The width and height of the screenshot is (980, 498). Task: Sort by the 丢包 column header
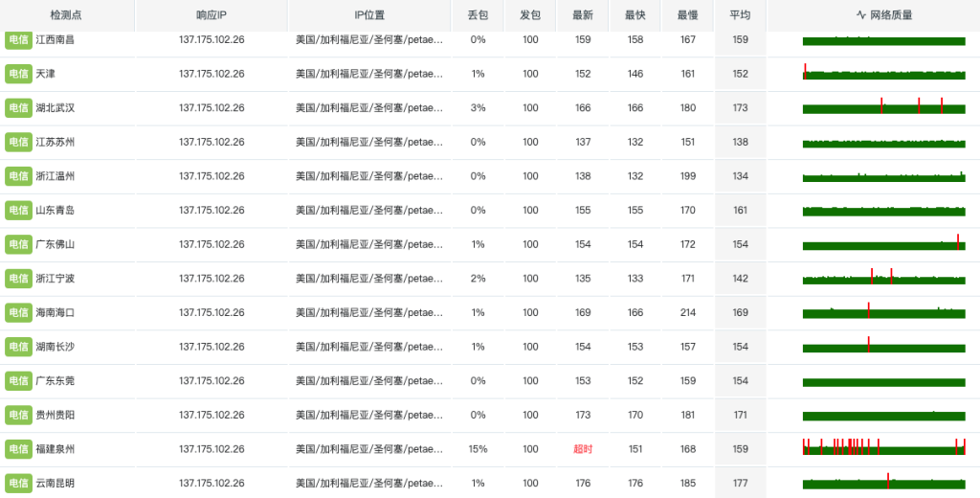(478, 15)
